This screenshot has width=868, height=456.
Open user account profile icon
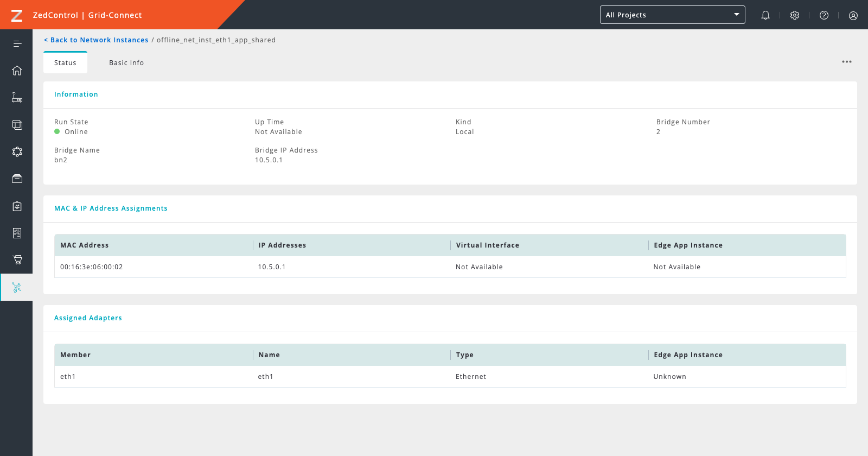point(853,15)
